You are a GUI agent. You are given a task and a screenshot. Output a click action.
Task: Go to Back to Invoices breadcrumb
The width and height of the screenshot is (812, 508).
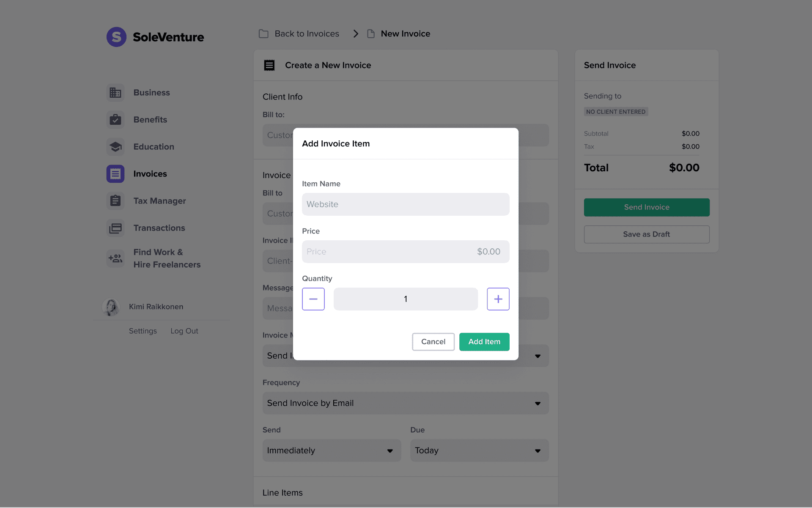coord(307,34)
